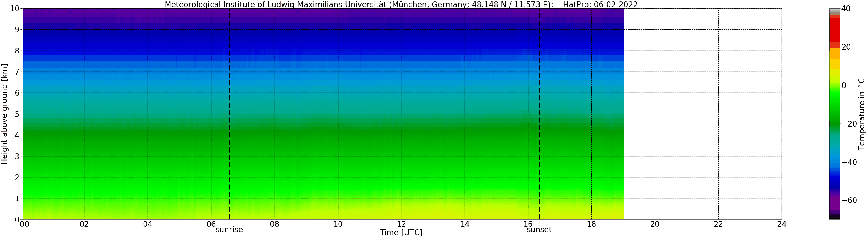Click the height axis tick '9'
The height and width of the screenshot is (238, 868).
[x=17, y=30]
